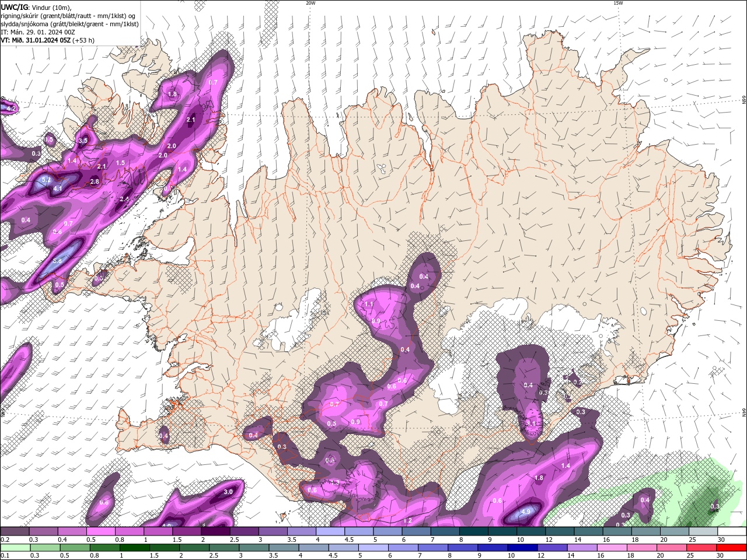Click the 'slydda/snjókoma' legend description line
This screenshot has height=560, width=747.
(x=69, y=24)
